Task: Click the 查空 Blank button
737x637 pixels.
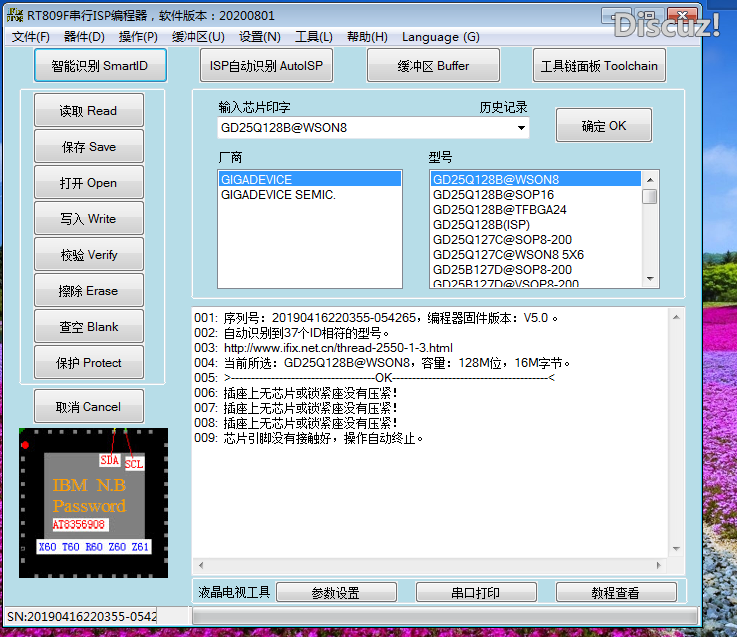Action: 88,326
